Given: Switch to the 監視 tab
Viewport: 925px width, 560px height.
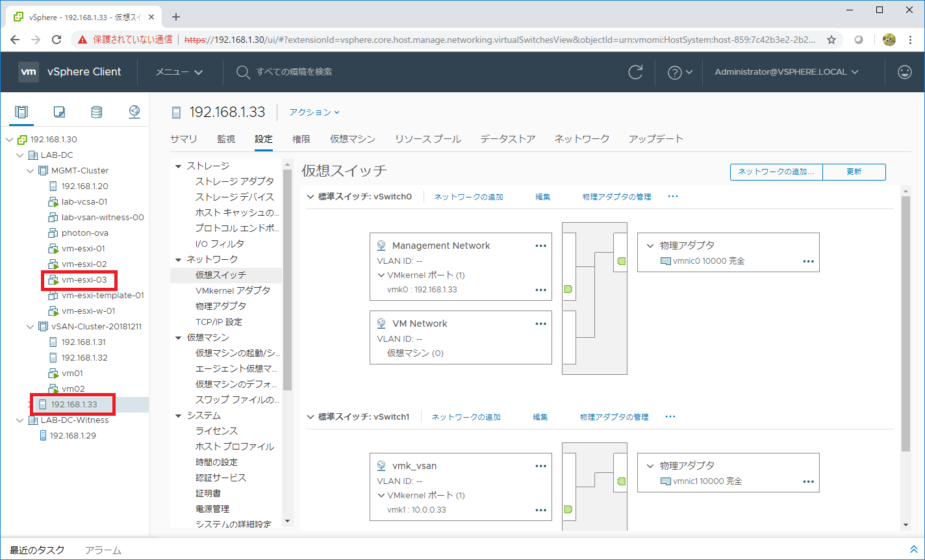Looking at the screenshot, I should [226, 139].
